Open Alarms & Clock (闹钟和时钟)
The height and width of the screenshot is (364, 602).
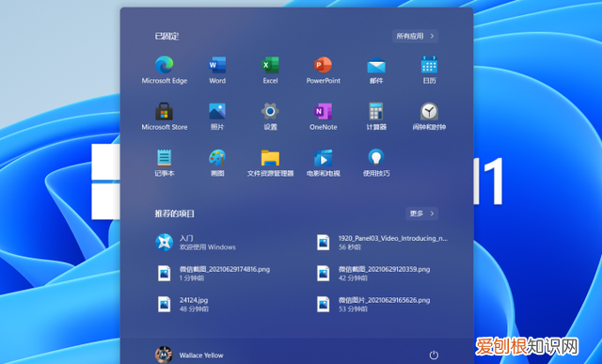[429, 117]
